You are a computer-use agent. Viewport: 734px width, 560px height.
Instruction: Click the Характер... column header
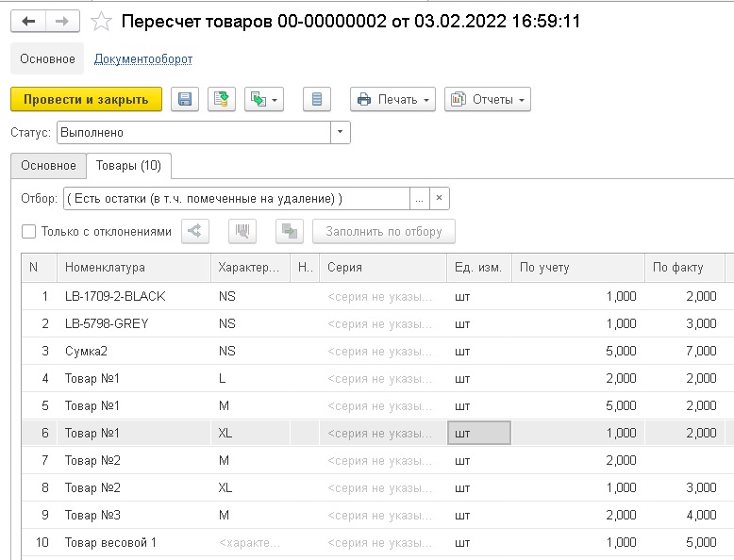[250, 268]
